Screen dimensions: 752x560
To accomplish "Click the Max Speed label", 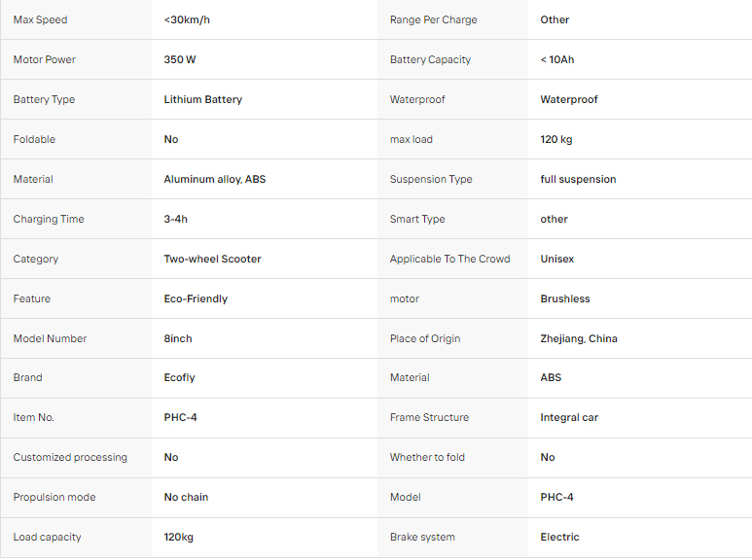I will [x=40, y=19].
